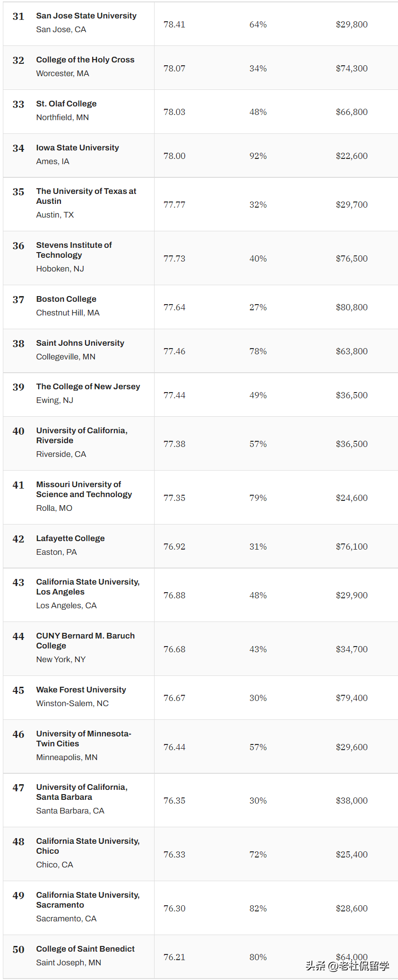Select Saint Johns University link
This screenshot has height=980, width=398.
[x=80, y=343]
